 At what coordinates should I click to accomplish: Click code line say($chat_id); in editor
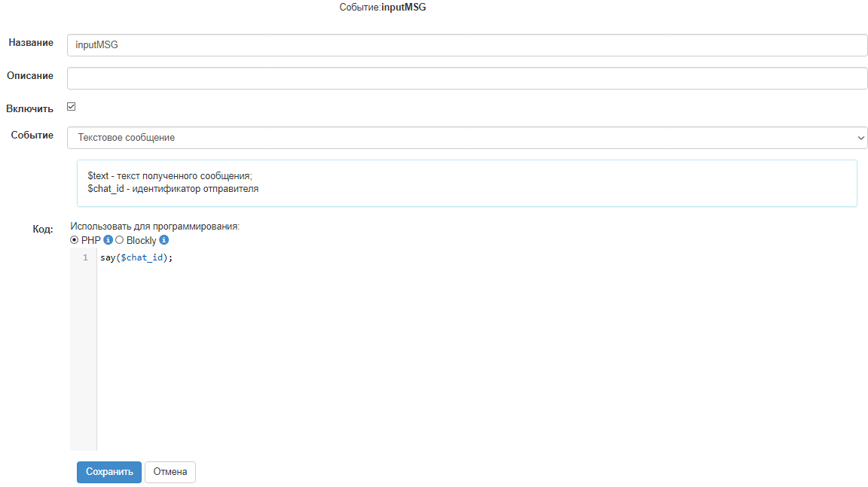(136, 257)
